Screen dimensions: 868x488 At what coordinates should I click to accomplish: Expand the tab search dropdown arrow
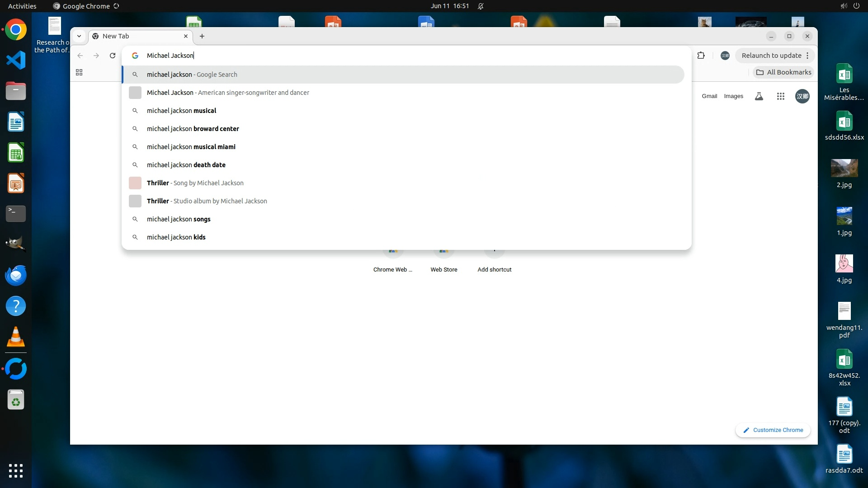tap(79, 36)
